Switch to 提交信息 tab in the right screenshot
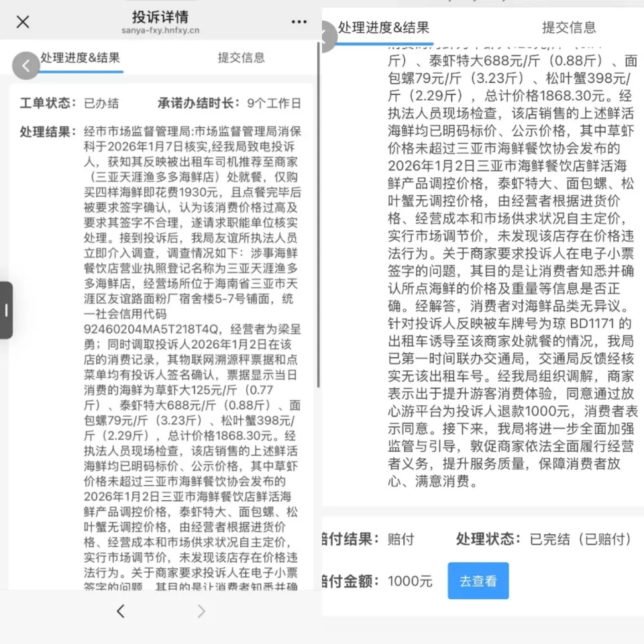644x644 pixels. coord(569,28)
